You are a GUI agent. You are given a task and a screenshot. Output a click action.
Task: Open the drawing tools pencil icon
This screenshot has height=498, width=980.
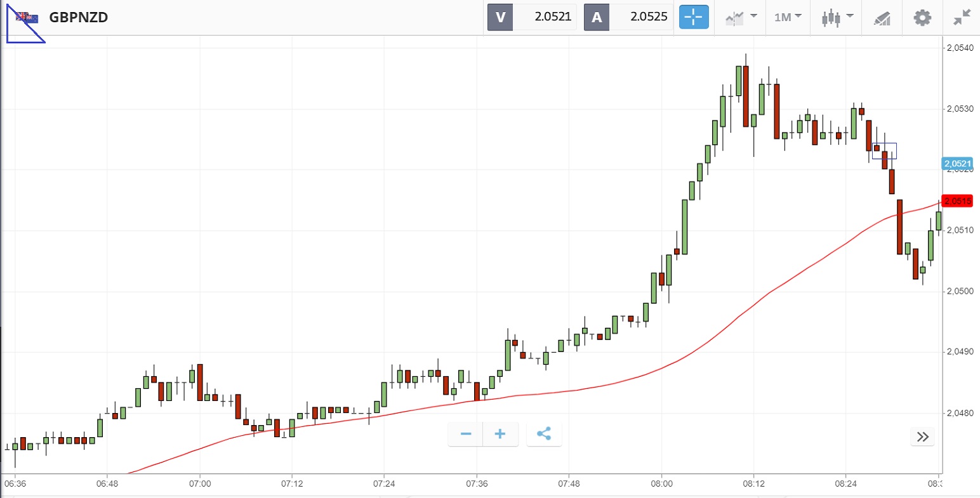(x=882, y=18)
